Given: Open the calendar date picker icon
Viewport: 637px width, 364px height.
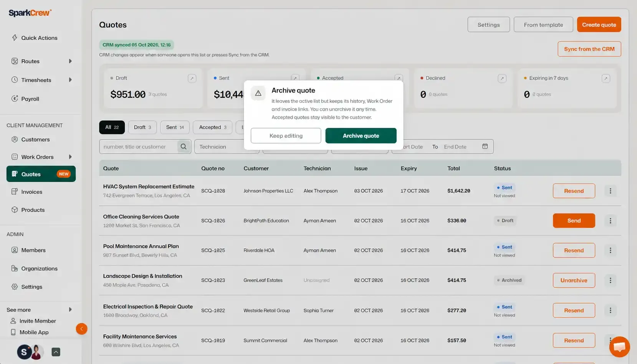Looking at the screenshot, I should [485, 146].
